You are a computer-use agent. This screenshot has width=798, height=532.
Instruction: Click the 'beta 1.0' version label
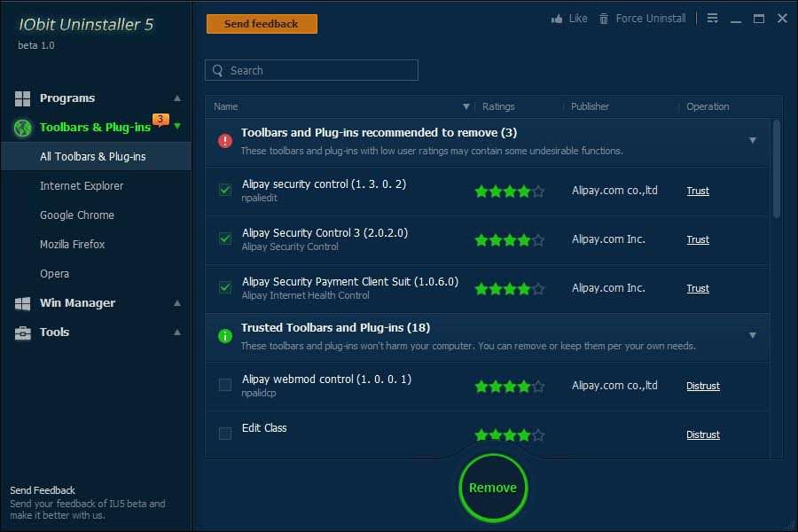[x=36, y=45]
